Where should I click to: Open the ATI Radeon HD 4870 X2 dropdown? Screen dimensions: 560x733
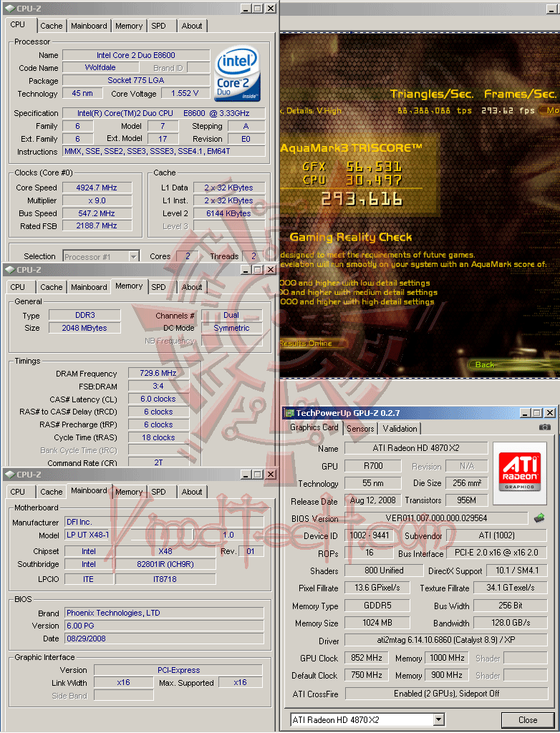(438, 719)
